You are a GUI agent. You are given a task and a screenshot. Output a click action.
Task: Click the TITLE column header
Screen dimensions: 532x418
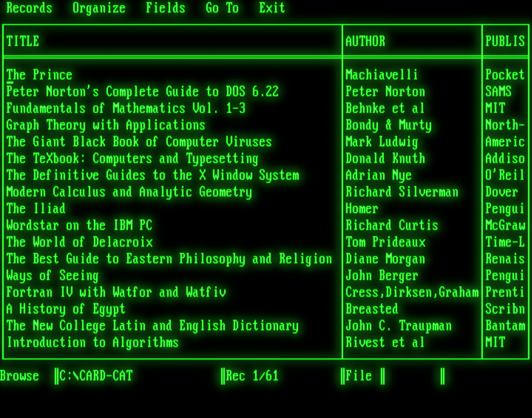23,41
